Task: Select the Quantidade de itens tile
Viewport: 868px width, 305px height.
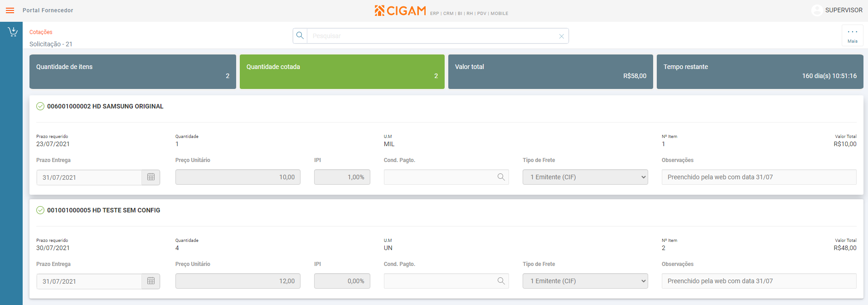Action: 133,72
